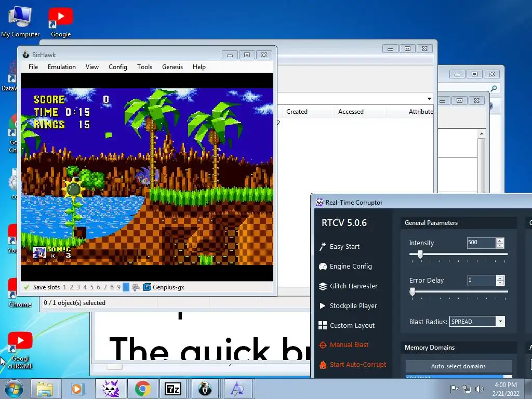This screenshot has width=532, height=399.
Task: Decrease Intensity with the down arrow
Action: click(x=500, y=245)
